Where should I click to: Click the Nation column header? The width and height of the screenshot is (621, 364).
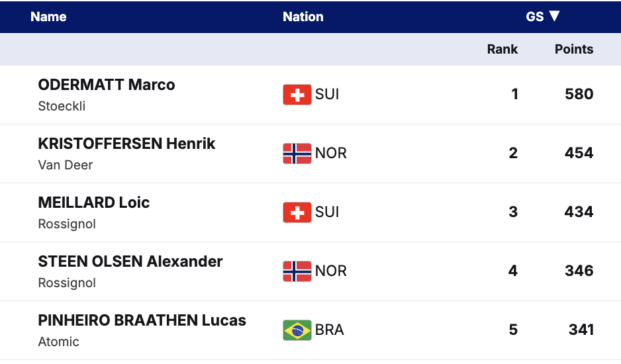click(303, 17)
